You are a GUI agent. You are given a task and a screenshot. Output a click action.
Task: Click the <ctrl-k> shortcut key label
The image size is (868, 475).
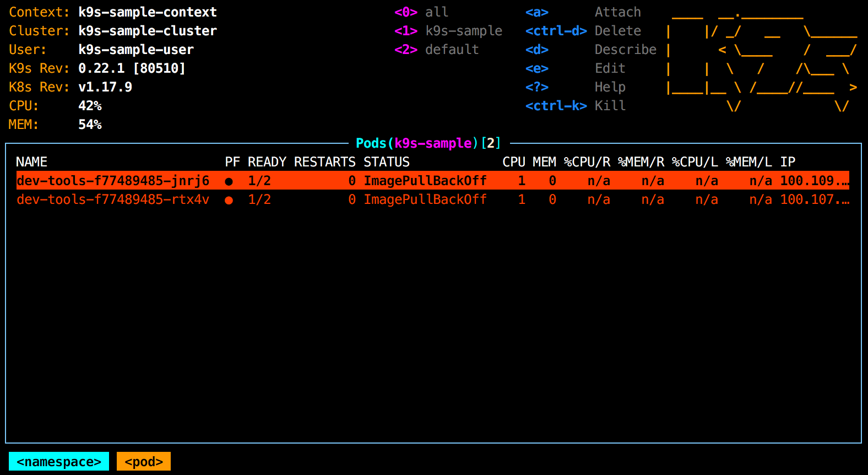556,106
